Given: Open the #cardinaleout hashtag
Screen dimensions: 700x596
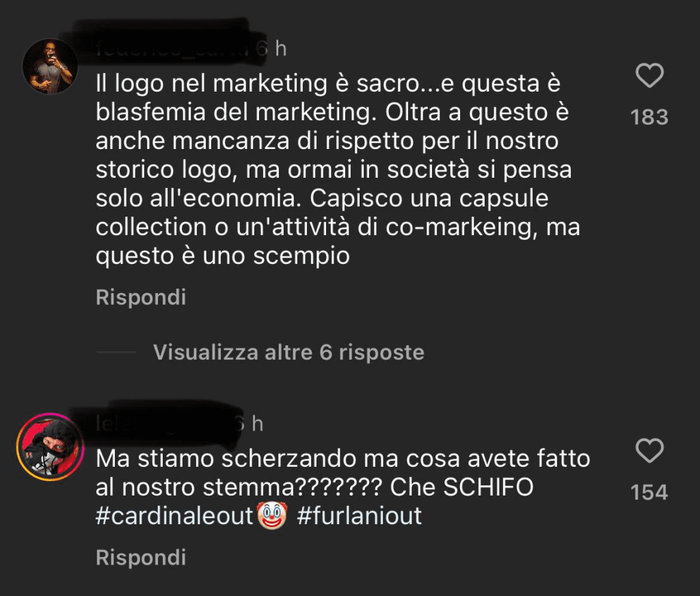Looking at the screenshot, I should [174, 515].
